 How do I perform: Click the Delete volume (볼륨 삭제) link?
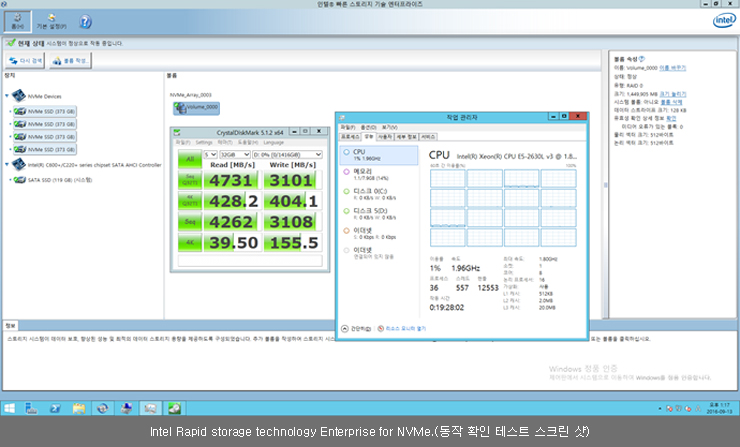[672, 102]
